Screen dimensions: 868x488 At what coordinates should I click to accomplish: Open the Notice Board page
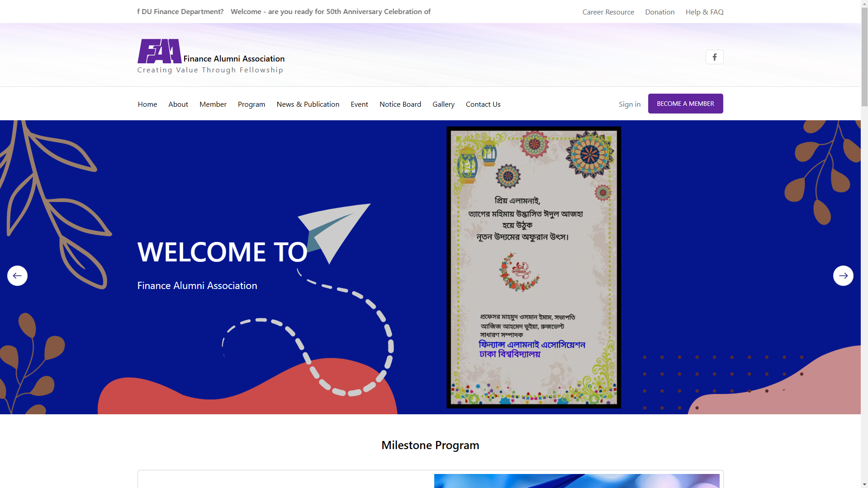click(400, 104)
